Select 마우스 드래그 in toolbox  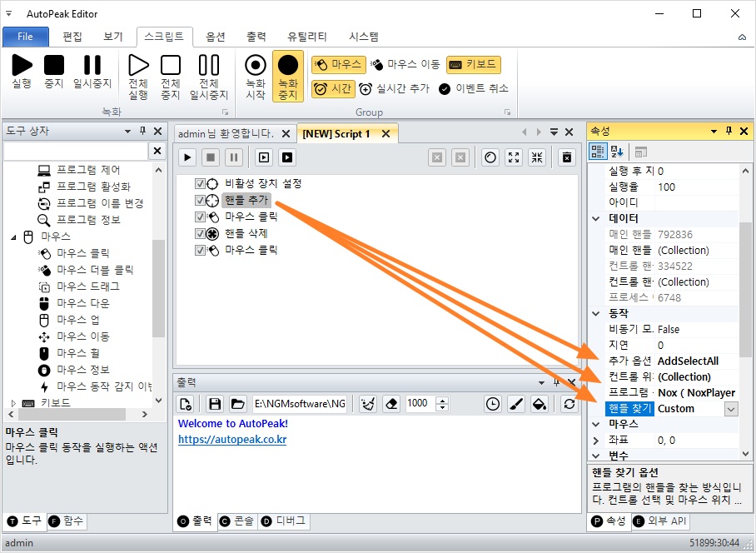pos(88,286)
